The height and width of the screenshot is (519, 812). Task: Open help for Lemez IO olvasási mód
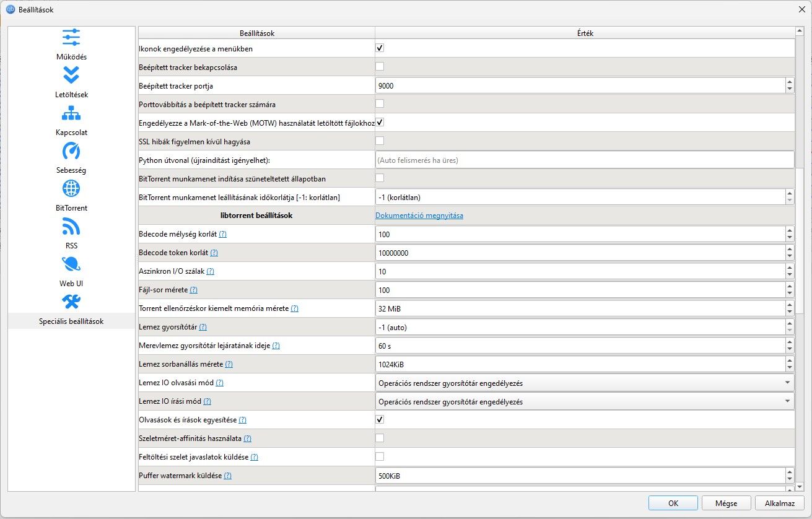220,383
